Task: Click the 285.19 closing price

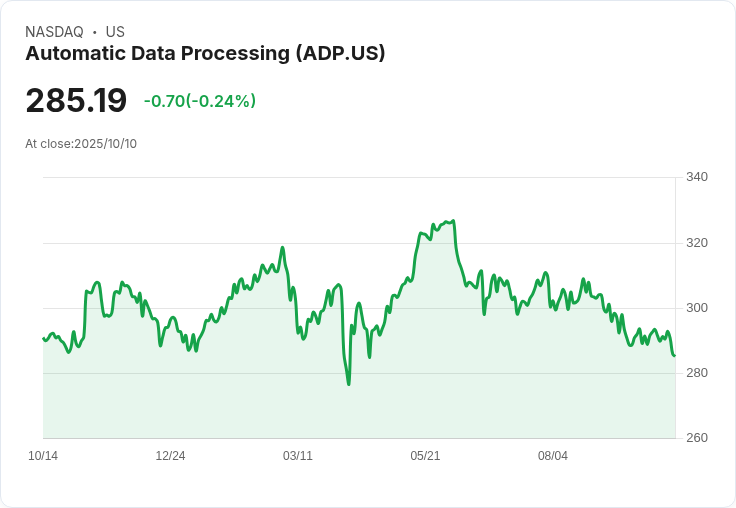Action: tap(76, 101)
